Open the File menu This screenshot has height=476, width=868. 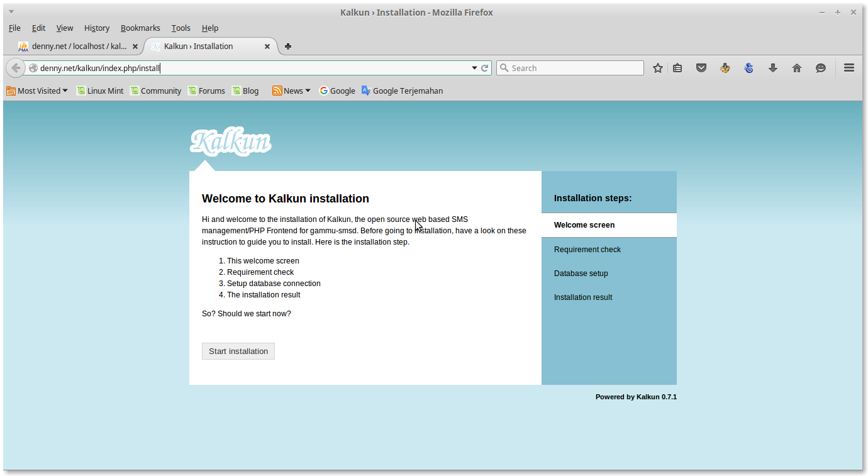click(14, 28)
